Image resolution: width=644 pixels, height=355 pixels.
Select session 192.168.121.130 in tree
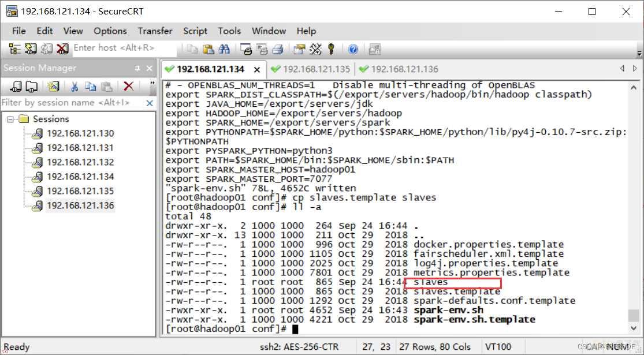[80, 133]
